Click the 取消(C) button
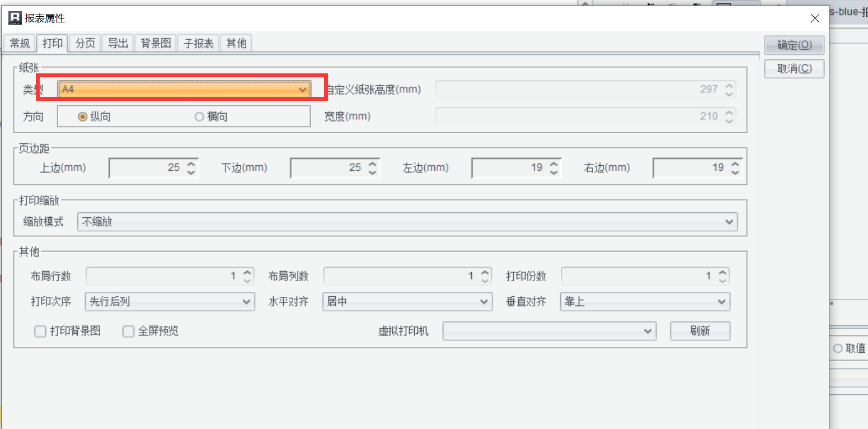868x429 pixels. click(794, 68)
